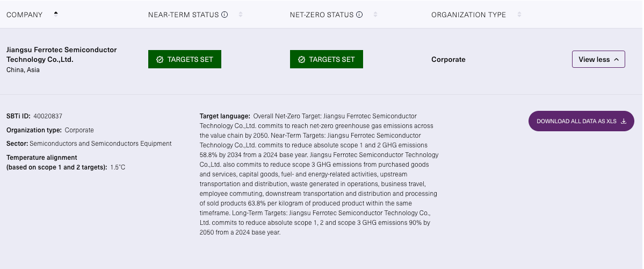Click the download arrow icon on XLS button
This screenshot has height=269, width=644.
pyautogui.click(x=624, y=121)
